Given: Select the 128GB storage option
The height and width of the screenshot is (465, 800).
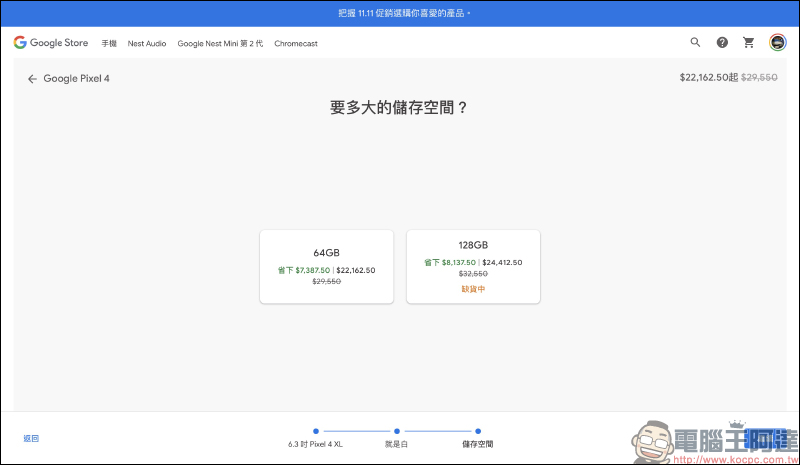Looking at the screenshot, I should (x=473, y=267).
